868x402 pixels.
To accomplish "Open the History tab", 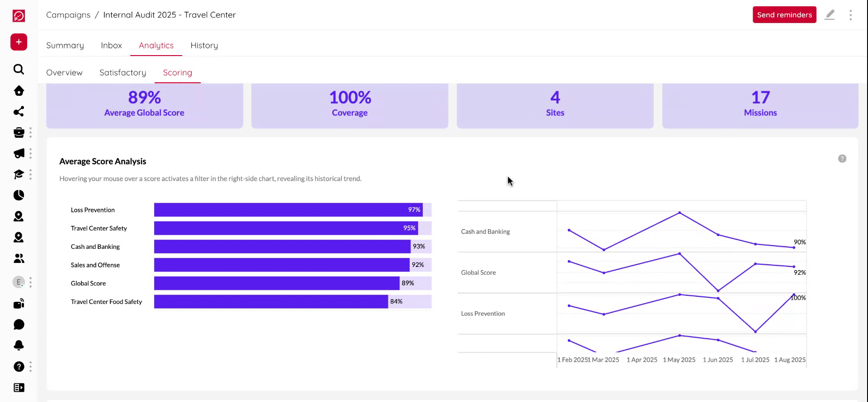I will (204, 46).
